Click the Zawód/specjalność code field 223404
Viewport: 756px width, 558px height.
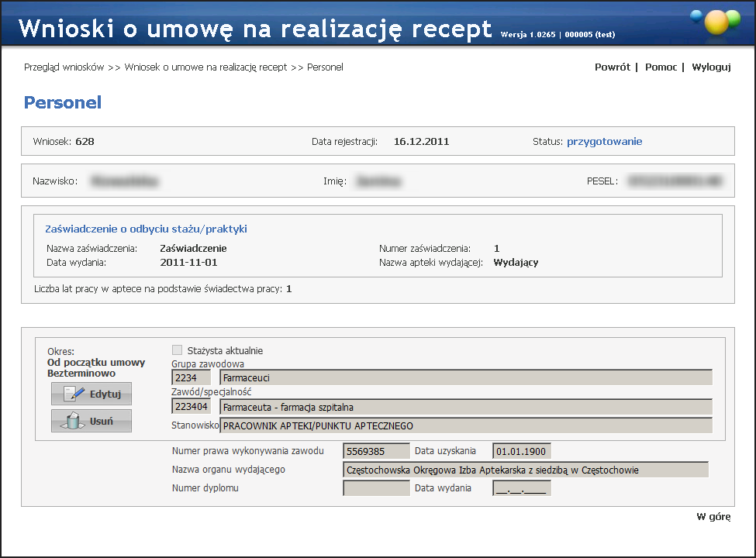(191, 407)
